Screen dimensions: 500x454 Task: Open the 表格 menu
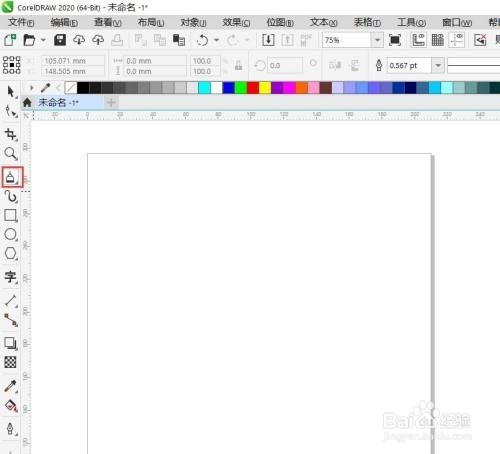tap(367, 22)
